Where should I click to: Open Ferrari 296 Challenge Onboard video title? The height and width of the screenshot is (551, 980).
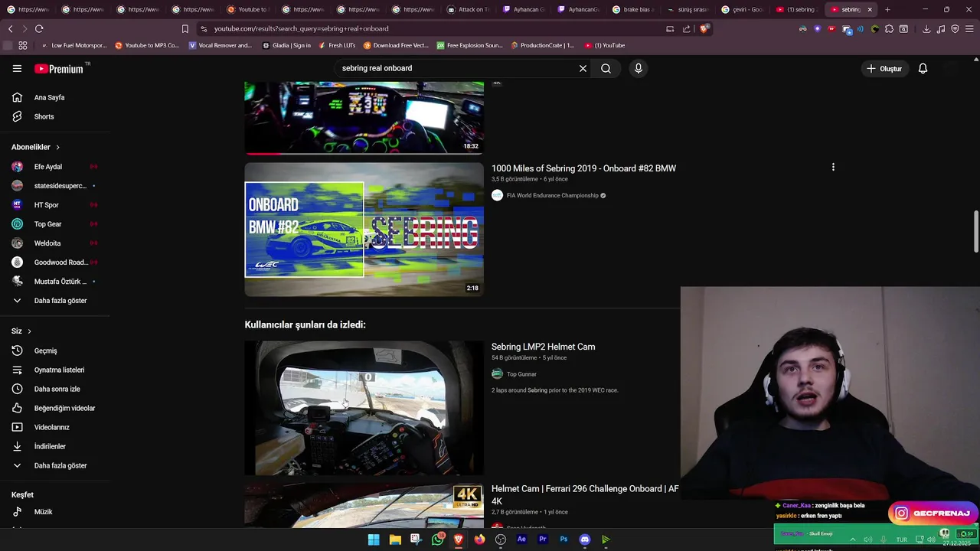585,494
